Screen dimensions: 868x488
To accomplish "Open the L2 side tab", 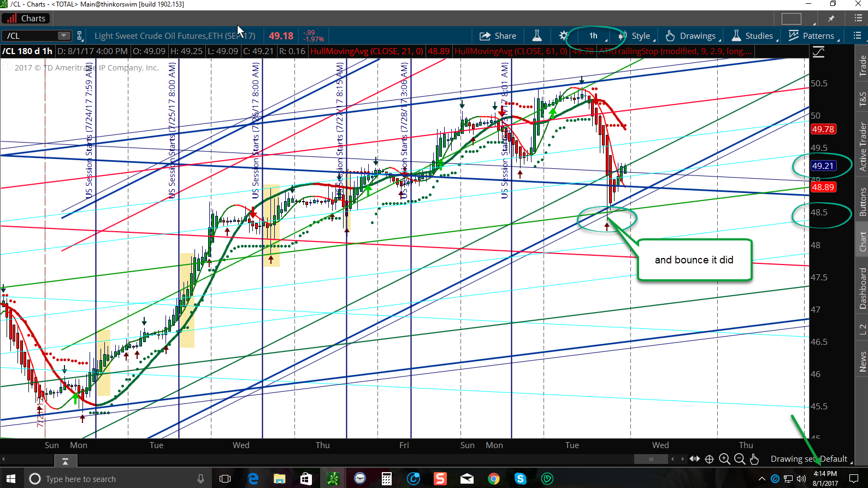I will 863,329.
